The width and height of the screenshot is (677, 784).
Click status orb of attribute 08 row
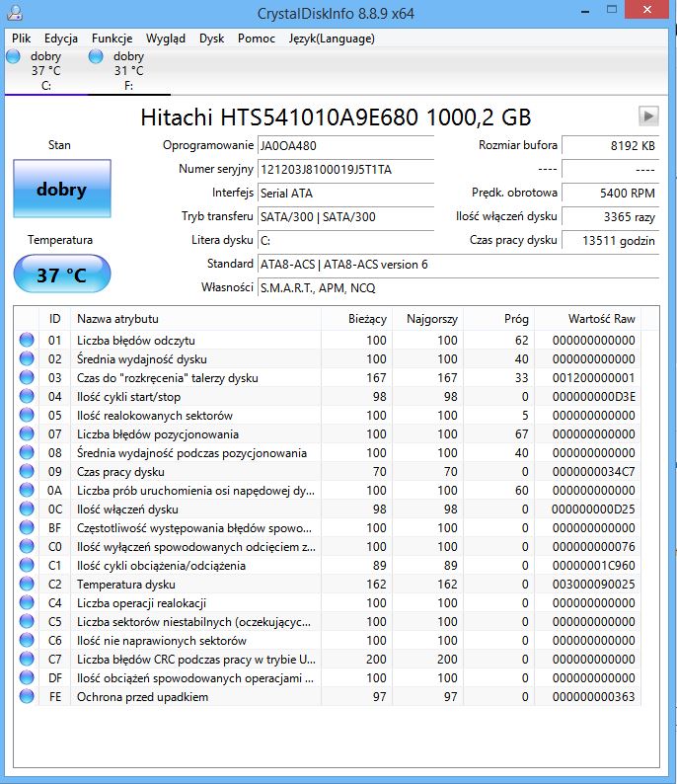click(27, 452)
